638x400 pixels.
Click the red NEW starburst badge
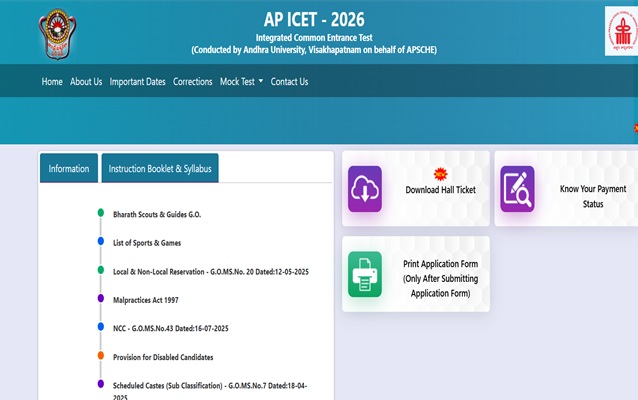[x=440, y=174]
